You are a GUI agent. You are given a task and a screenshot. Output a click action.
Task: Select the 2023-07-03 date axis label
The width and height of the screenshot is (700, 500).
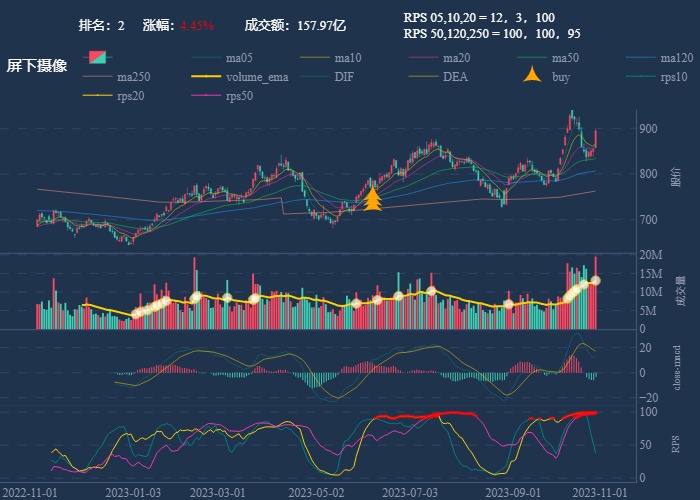[x=410, y=492]
